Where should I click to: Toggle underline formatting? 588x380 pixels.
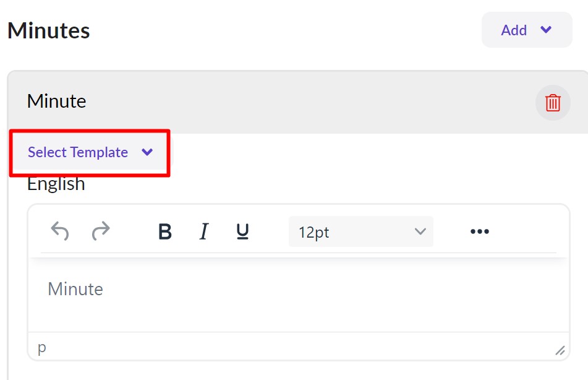click(x=242, y=231)
